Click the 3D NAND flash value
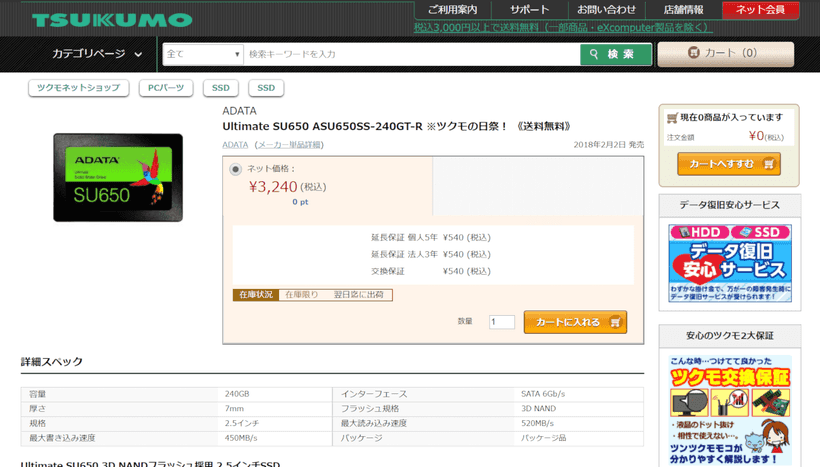 tap(538, 408)
